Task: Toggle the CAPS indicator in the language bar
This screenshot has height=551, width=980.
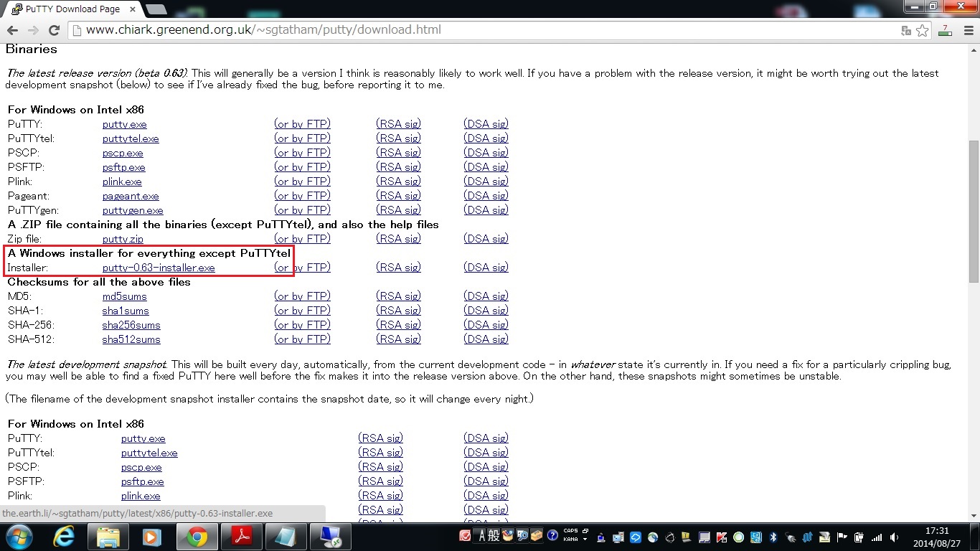Action: (x=570, y=532)
